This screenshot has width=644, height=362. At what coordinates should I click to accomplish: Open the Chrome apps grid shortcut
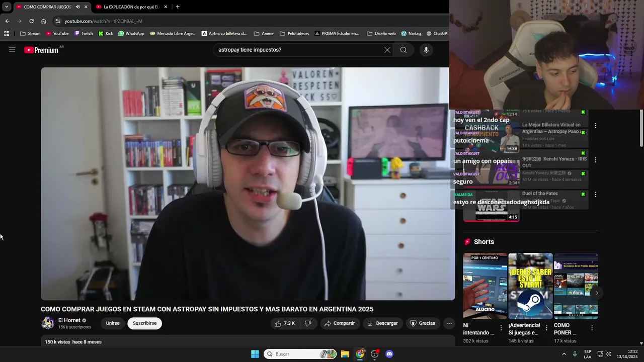click(x=7, y=34)
